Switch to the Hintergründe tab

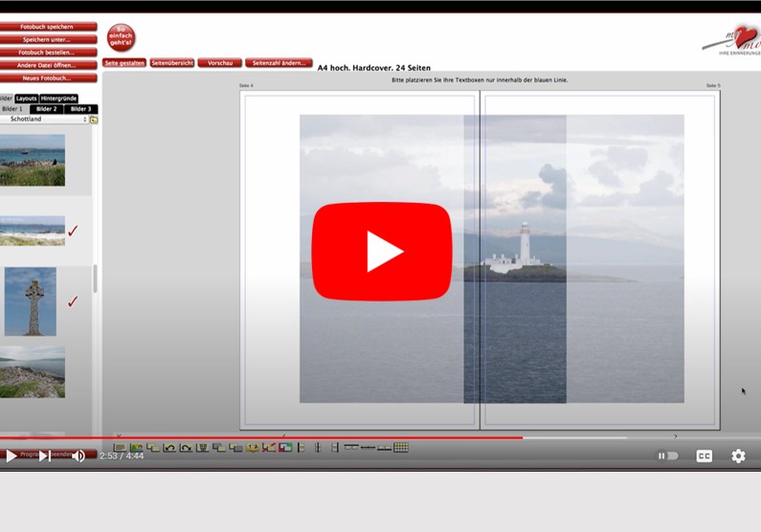tap(58, 99)
